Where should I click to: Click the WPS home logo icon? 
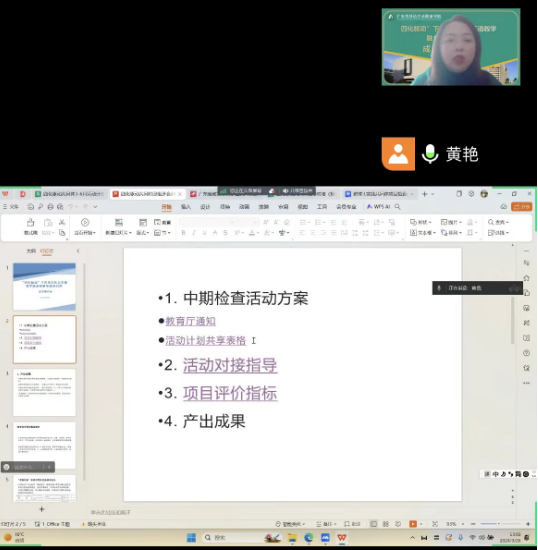coord(5,194)
